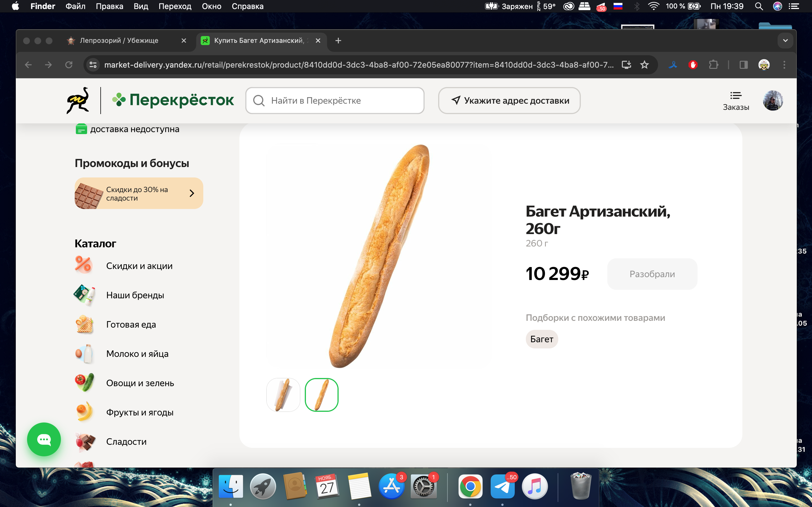Collapse the browser tab overview chevron

point(785,40)
